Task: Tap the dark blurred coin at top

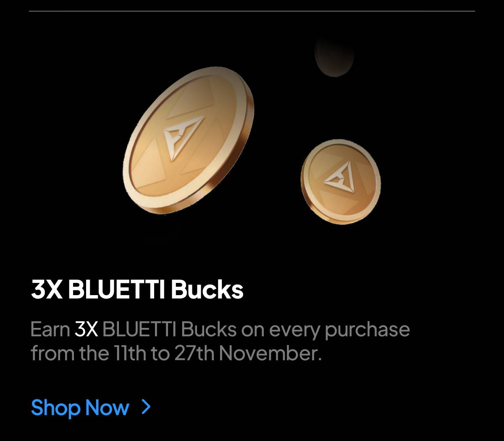Action: click(x=334, y=56)
